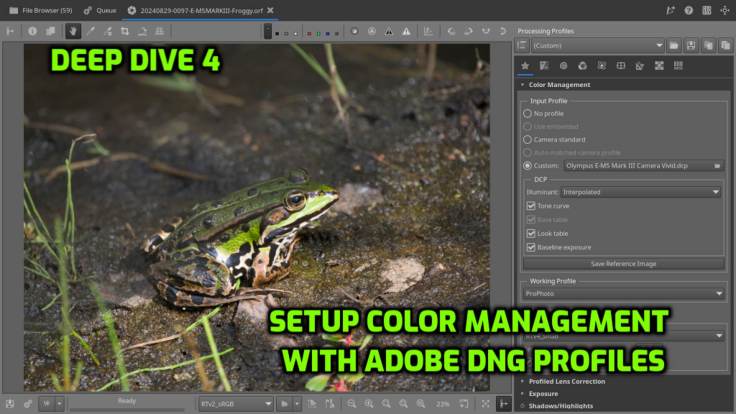Open the Working Profile ProPhoto dropdown
This screenshot has height=414, width=736.
pos(622,294)
